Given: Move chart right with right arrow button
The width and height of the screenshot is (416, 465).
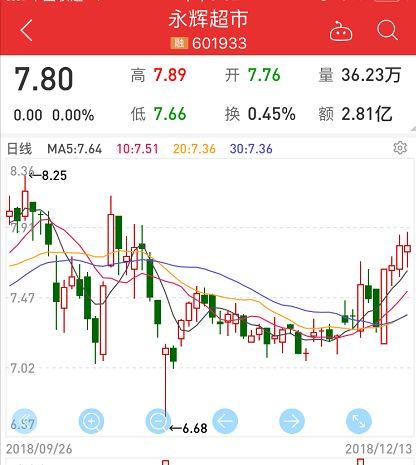Looking at the screenshot, I should [292, 421].
